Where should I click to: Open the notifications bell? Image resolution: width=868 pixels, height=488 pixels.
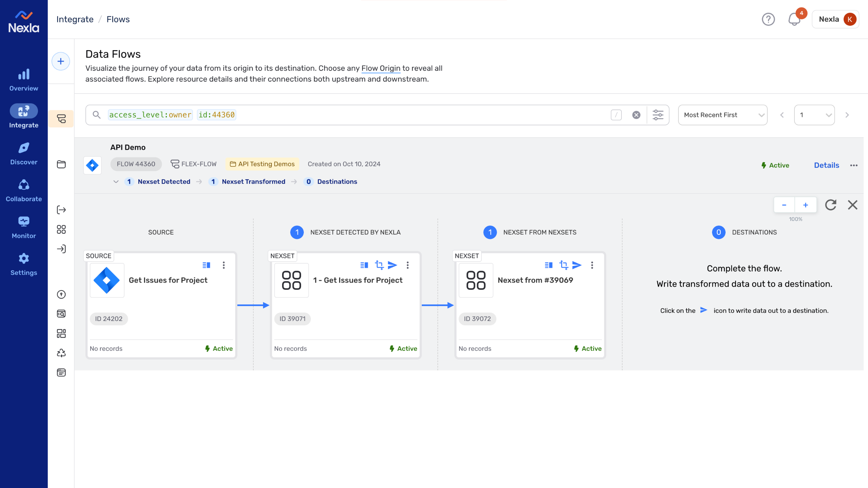point(794,19)
